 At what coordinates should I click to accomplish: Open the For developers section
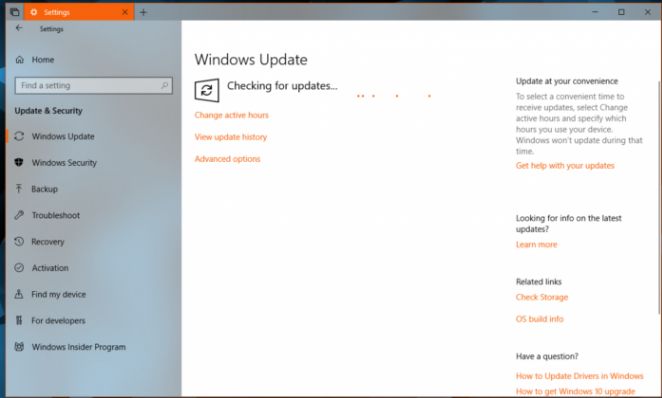(58, 321)
